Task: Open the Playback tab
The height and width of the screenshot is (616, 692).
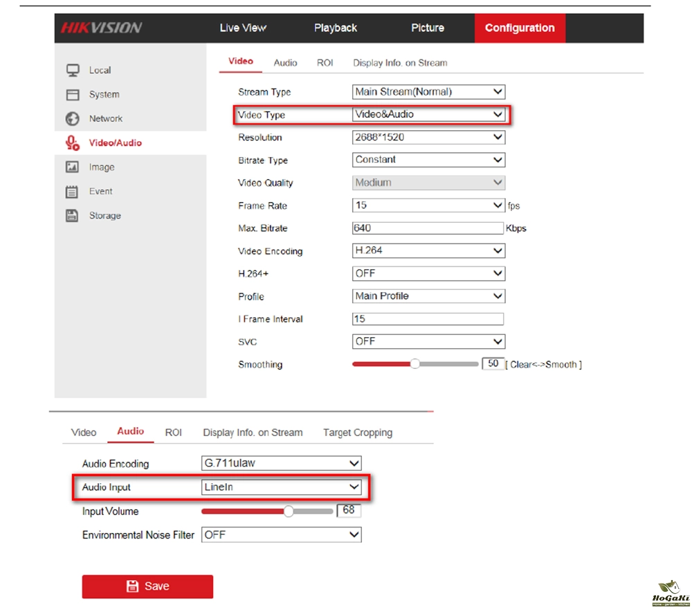Action: point(336,28)
